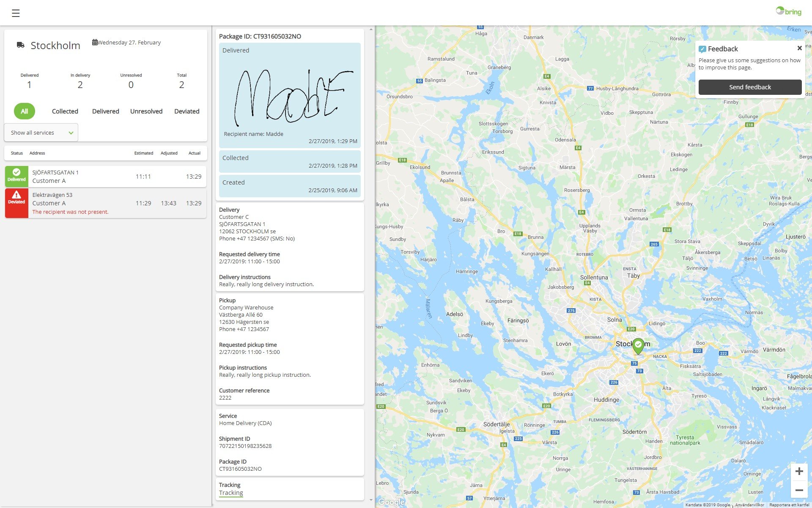Click the Bring logo

point(788,11)
